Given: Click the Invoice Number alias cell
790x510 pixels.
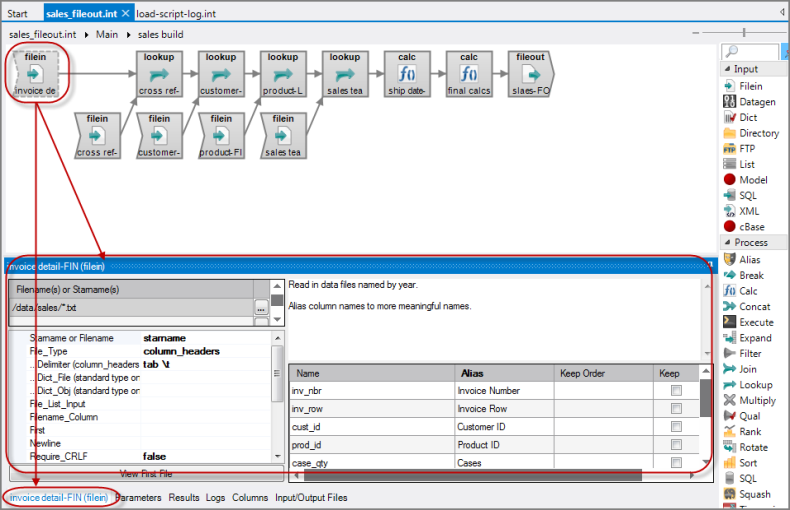Looking at the screenshot, I should [x=504, y=391].
